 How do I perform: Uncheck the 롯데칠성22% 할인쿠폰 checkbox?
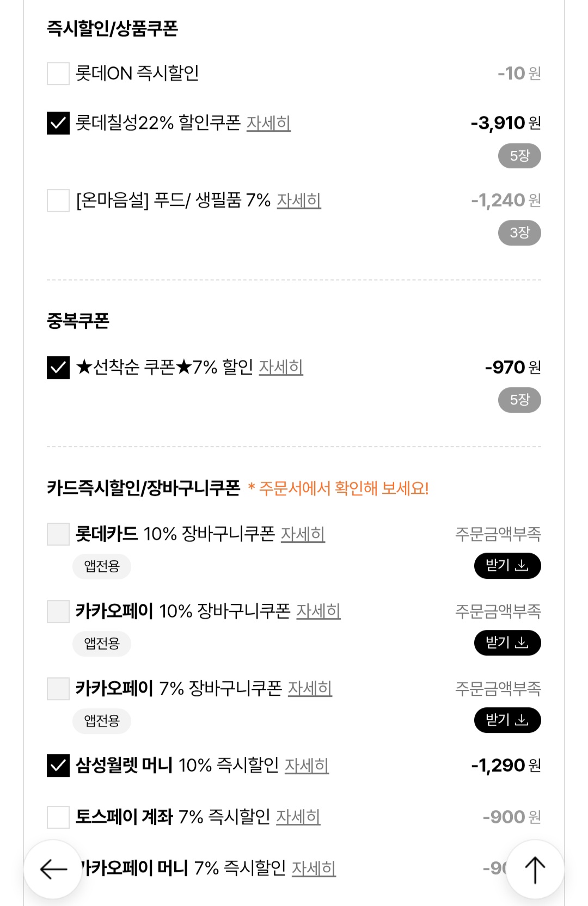click(x=58, y=123)
